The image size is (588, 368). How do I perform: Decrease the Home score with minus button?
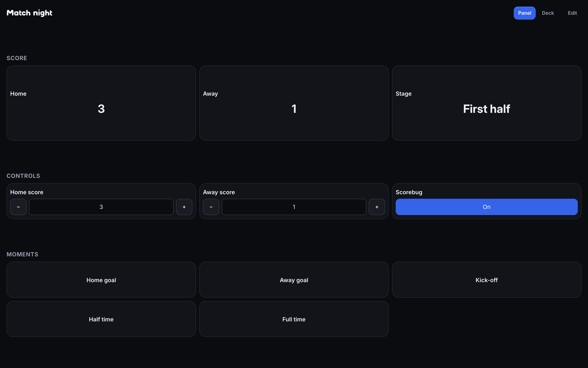point(18,207)
